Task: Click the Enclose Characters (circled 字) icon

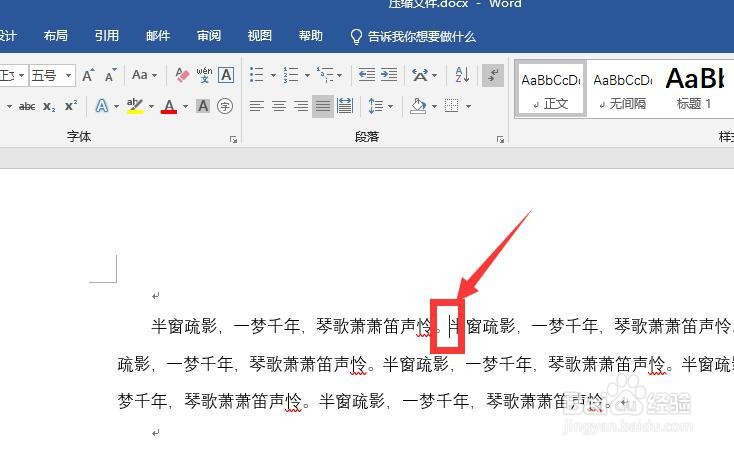Action: coord(225,106)
